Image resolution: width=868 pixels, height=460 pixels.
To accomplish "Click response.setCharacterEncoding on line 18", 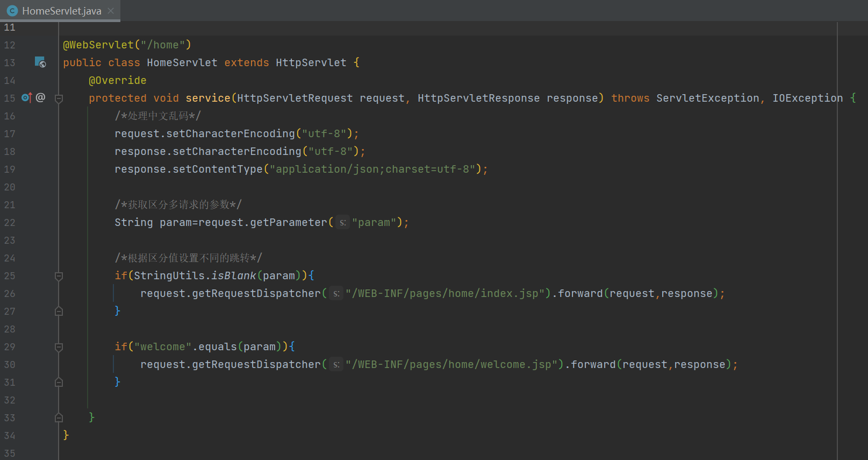I will click(208, 151).
